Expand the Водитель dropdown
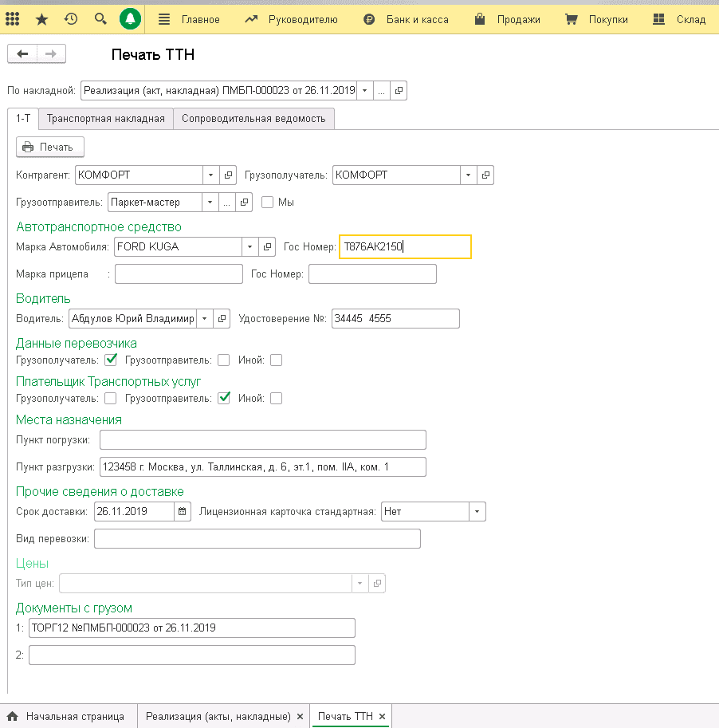Image resolution: width=719 pixels, height=728 pixels. coord(204,318)
